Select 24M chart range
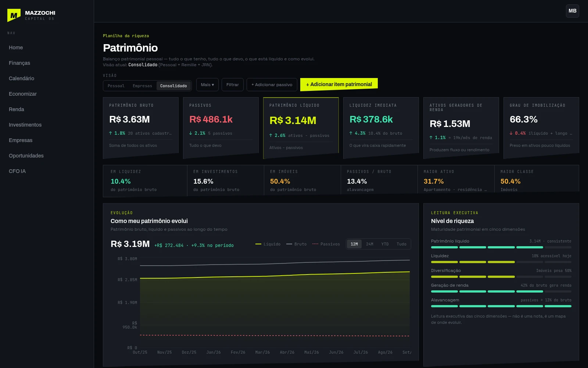The height and width of the screenshot is (368, 588). [370, 244]
